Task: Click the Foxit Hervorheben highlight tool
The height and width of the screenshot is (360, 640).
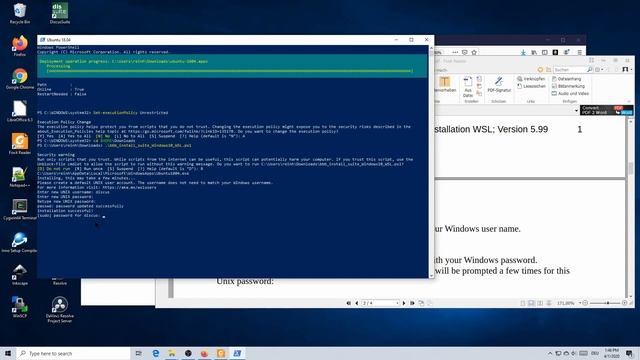Action: 444,84
